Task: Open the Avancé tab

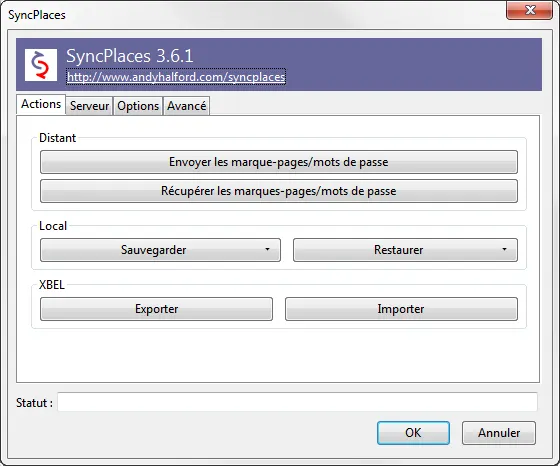Action: pyautogui.click(x=186, y=106)
